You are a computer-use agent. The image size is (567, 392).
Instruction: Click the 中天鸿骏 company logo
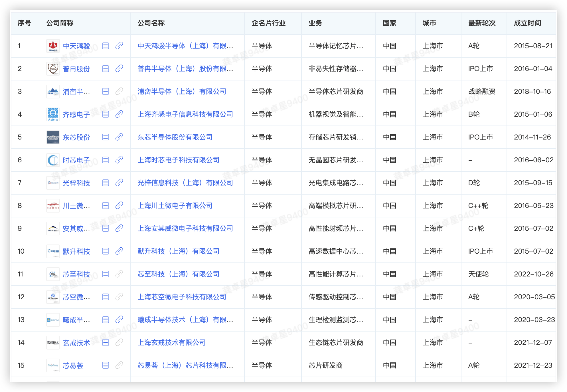tap(53, 46)
